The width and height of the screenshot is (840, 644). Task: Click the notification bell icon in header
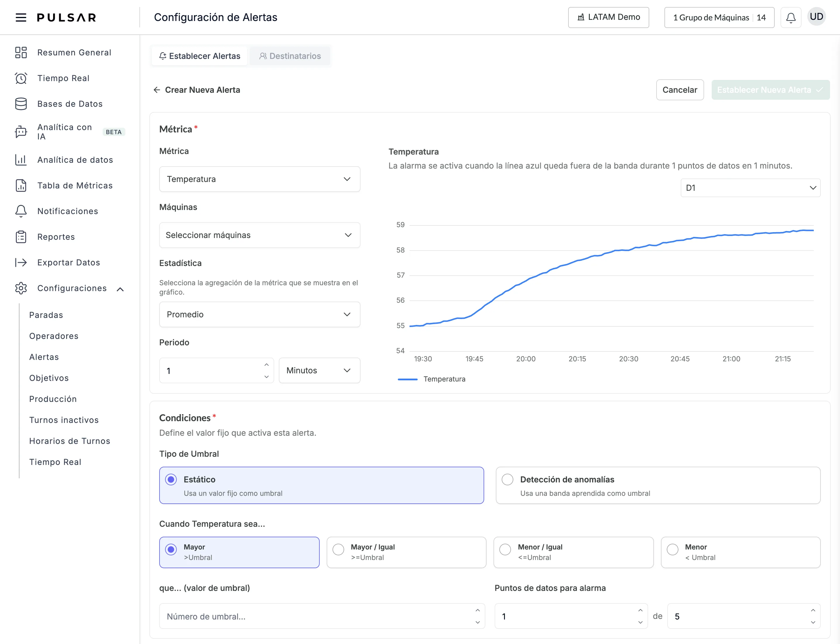click(x=790, y=17)
